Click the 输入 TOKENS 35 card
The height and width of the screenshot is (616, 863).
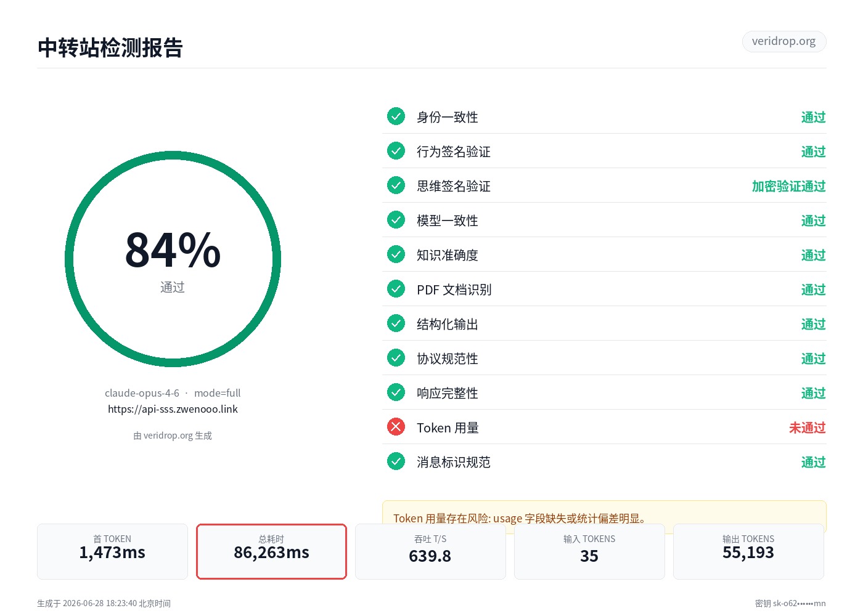(589, 551)
